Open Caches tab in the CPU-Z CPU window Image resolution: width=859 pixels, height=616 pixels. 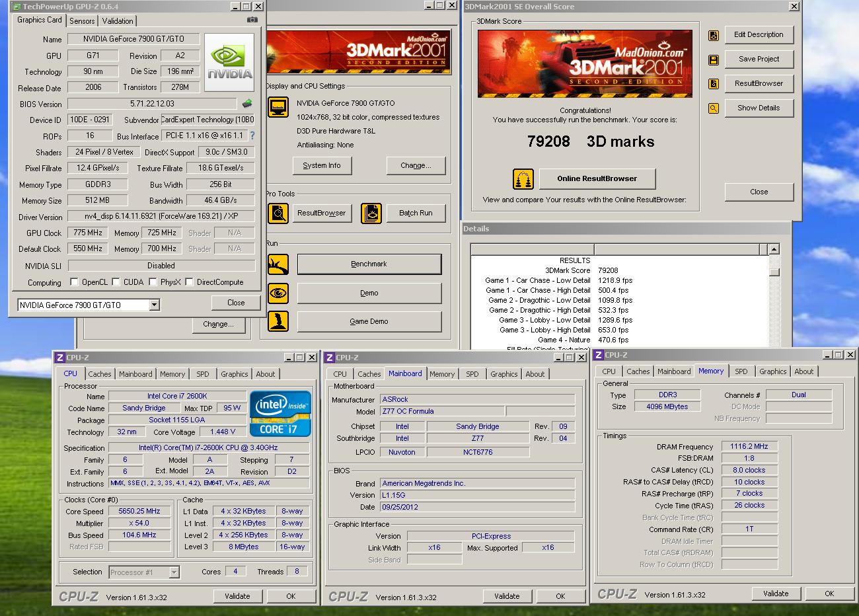(100, 374)
